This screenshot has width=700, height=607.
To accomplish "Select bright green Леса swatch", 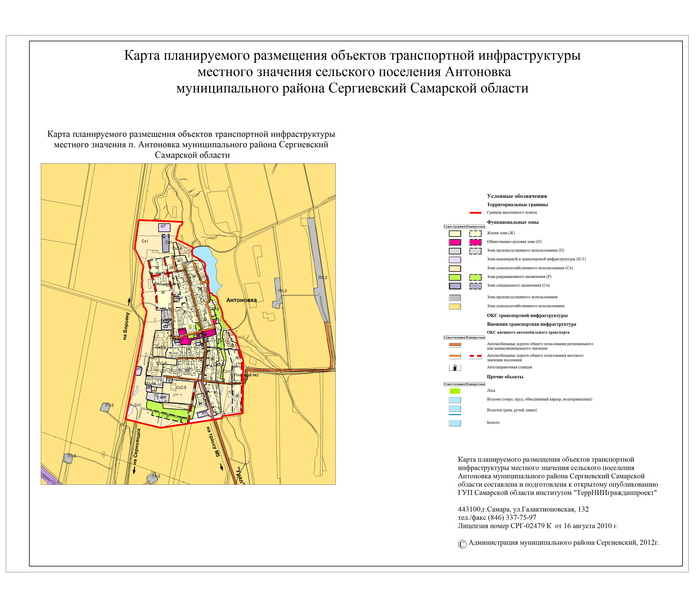I will click(x=455, y=391).
